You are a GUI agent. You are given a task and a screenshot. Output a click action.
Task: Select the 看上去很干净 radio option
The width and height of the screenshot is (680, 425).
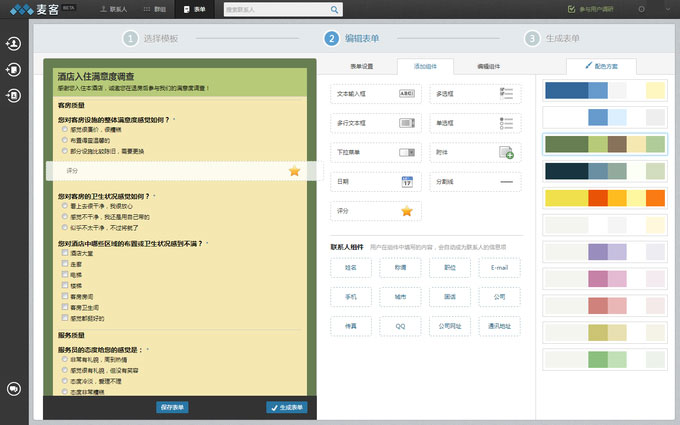point(64,206)
